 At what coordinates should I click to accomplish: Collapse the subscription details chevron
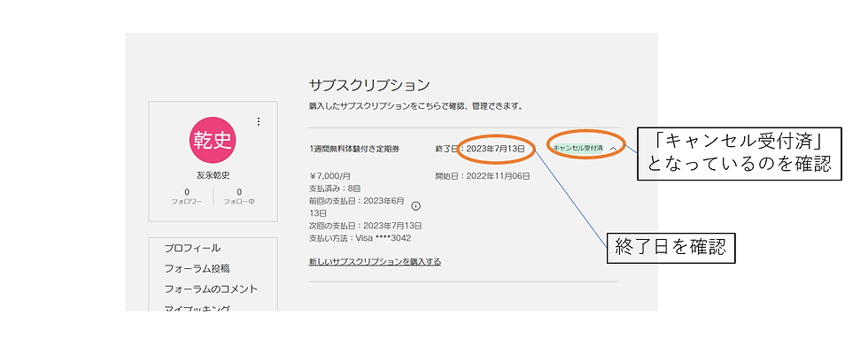click(613, 148)
